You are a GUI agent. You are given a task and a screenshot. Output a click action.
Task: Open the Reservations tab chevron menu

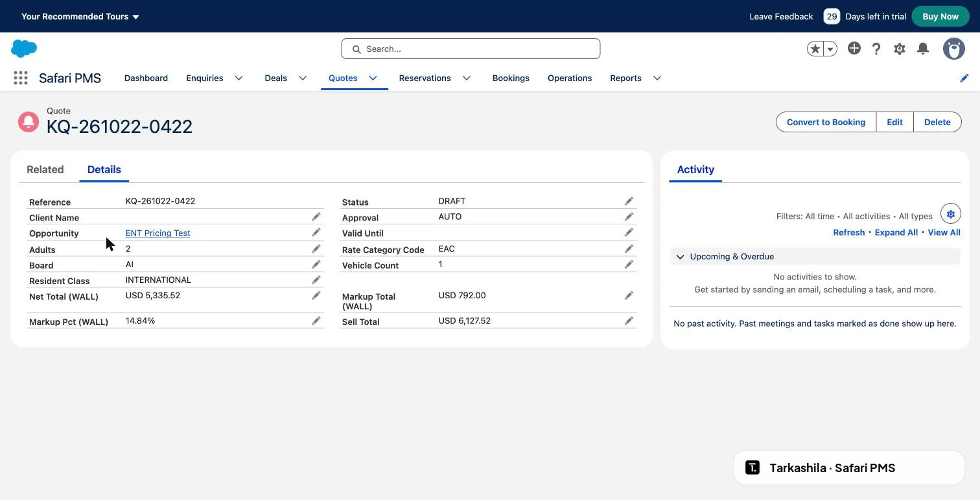point(467,78)
